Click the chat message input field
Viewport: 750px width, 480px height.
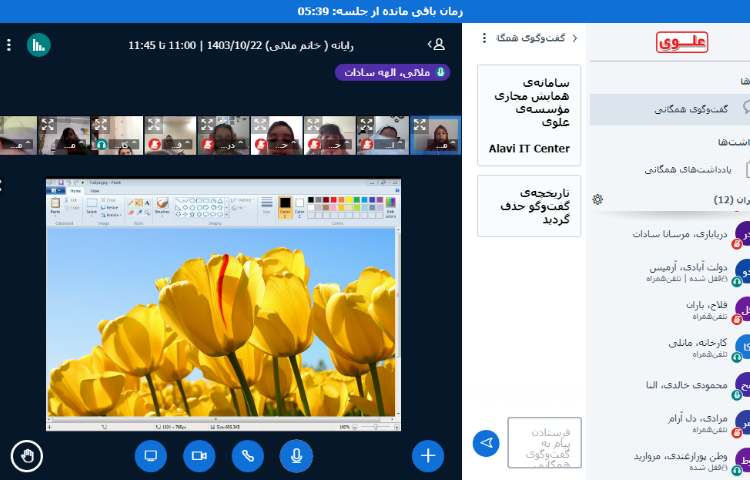point(544,442)
